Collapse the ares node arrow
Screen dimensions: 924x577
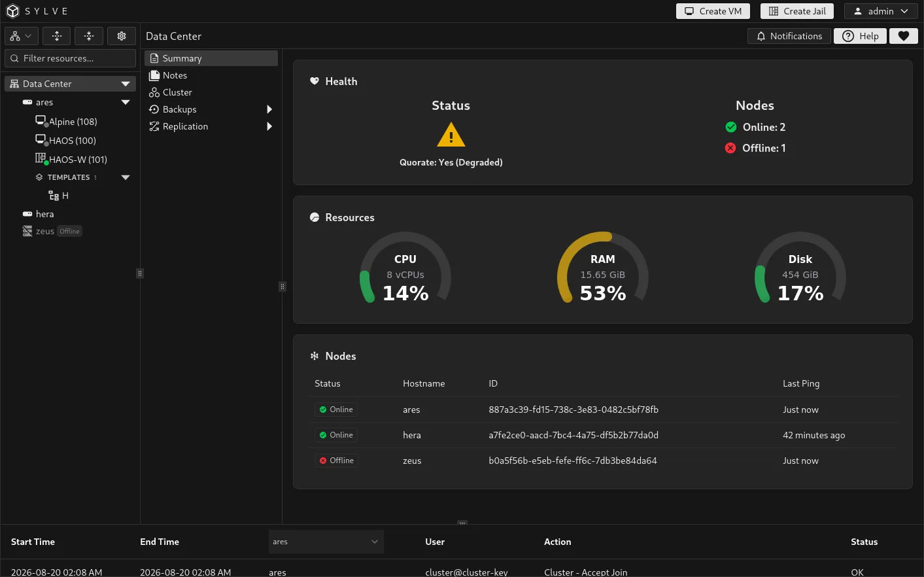click(126, 102)
